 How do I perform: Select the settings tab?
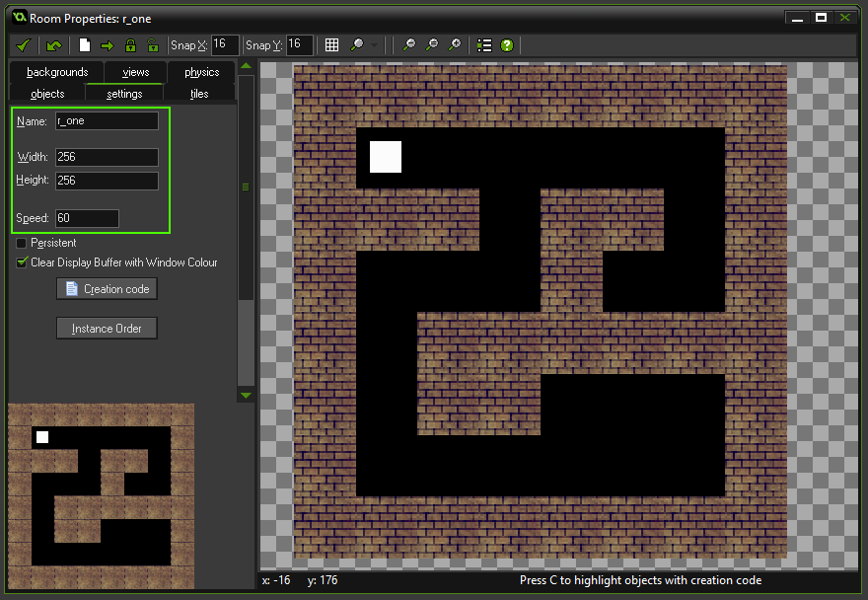click(x=124, y=94)
